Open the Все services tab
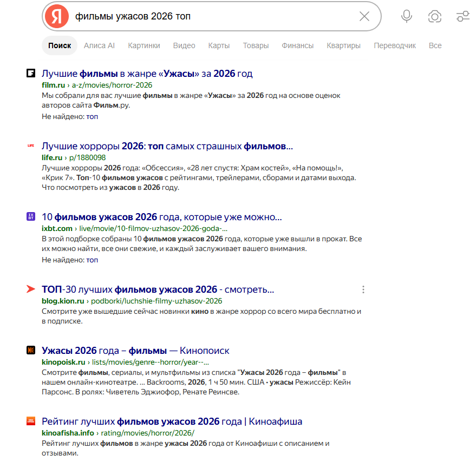This screenshot has width=476, height=468. 435,45
